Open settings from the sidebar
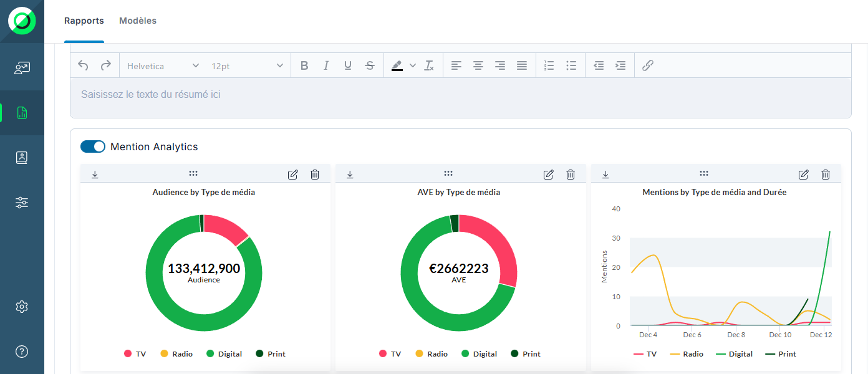Screen dimensions: 868x374 click(x=22, y=306)
